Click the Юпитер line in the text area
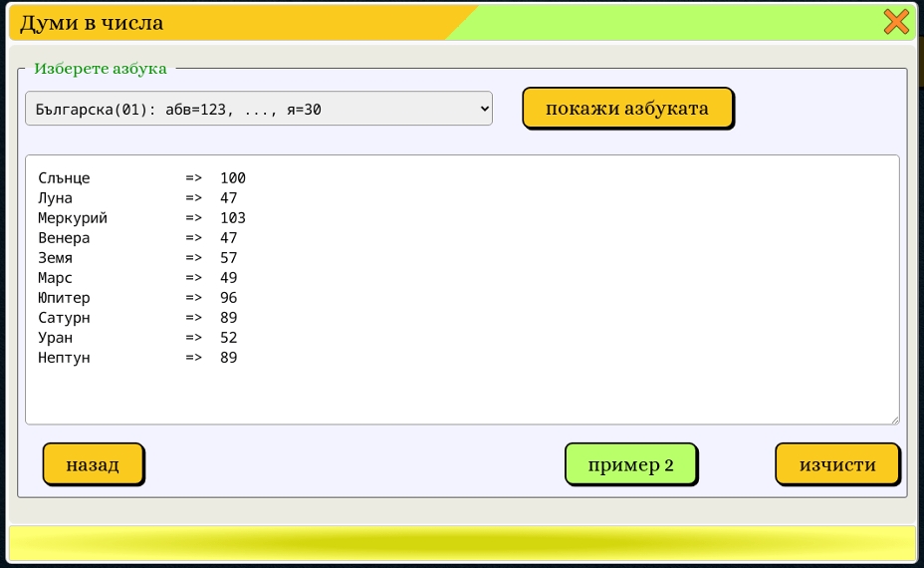This screenshot has height=568, width=924. pos(64,298)
